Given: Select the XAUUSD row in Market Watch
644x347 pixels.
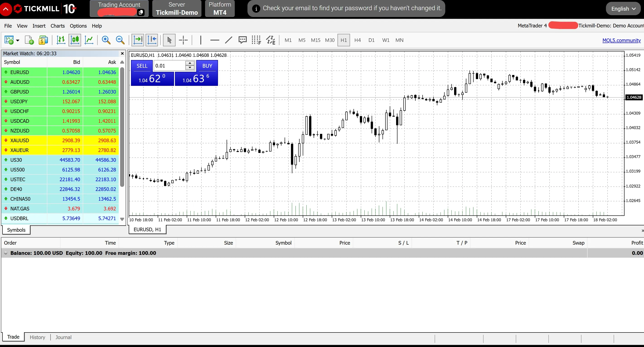Looking at the screenshot, I should click(x=60, y=140).
